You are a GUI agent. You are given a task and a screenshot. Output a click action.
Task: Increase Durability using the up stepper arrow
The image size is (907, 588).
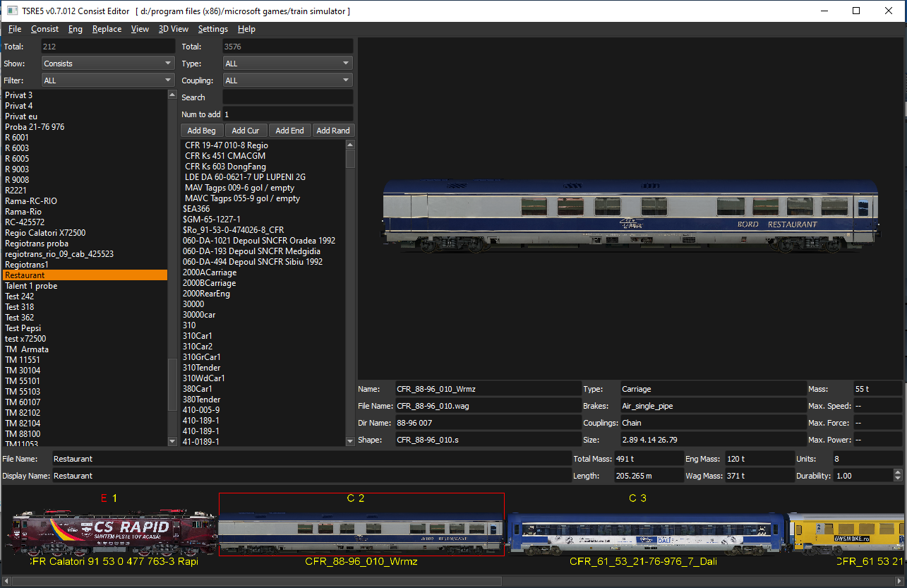tap(898, 472)
